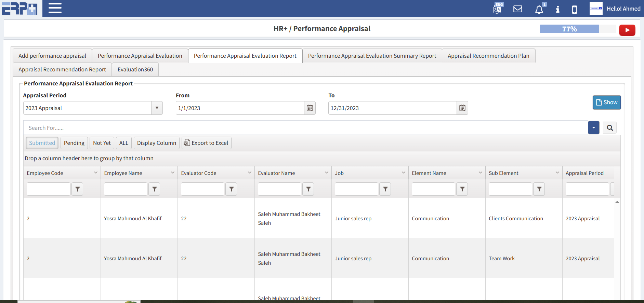
Task: Play the YouTube tutorial video
Action: pyautogui.click(x=627, y=30)
